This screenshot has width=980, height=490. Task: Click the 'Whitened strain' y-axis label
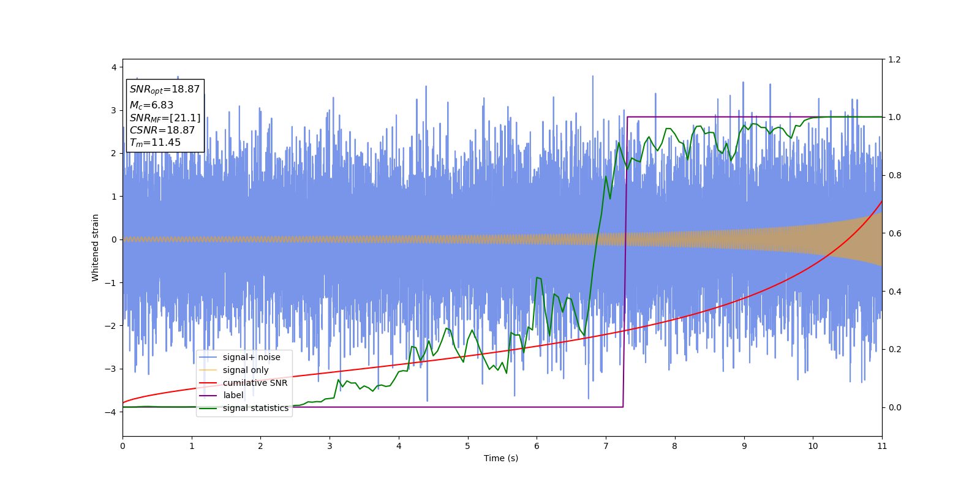[x=96, y=247]
